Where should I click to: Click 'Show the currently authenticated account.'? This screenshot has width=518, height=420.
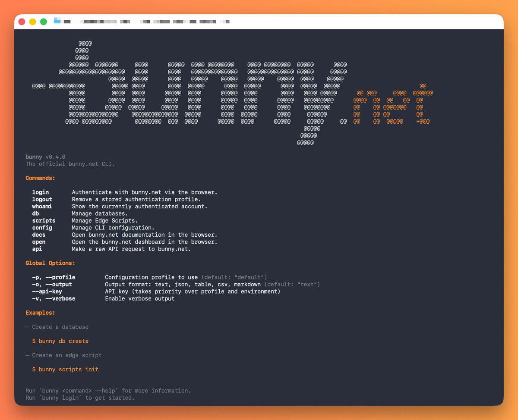139,207
